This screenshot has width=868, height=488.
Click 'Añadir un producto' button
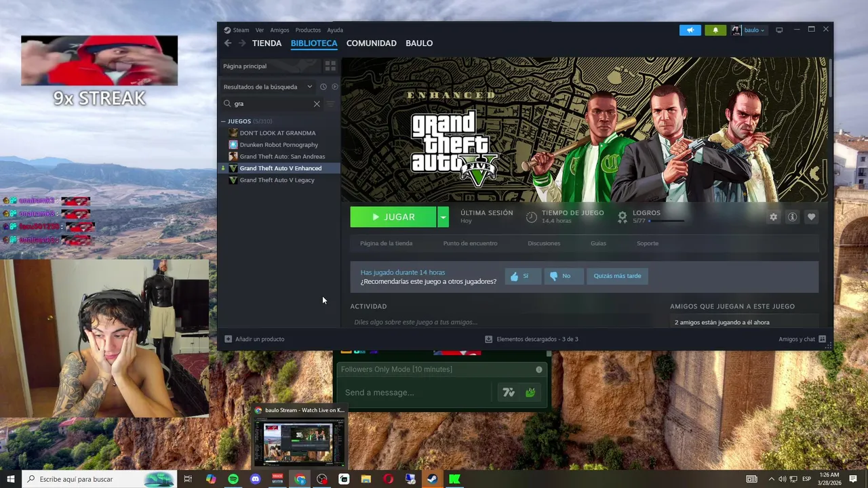click(x=254, y=339)
